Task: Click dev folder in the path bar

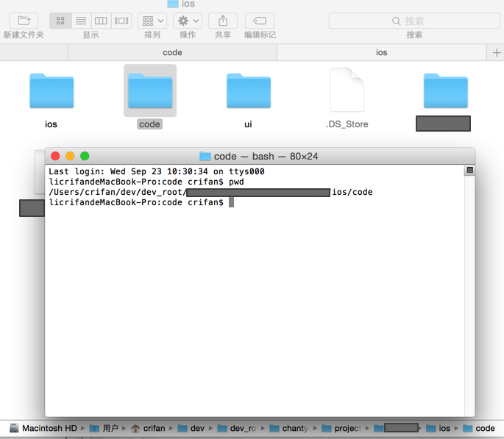Action: 191,428
